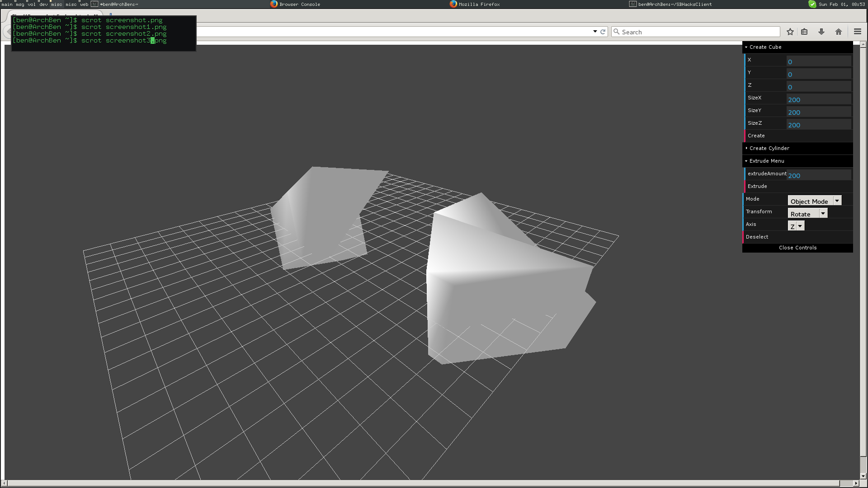Collapse the Create Cube section
Screen dimensions: 868x488
(765, 47)
